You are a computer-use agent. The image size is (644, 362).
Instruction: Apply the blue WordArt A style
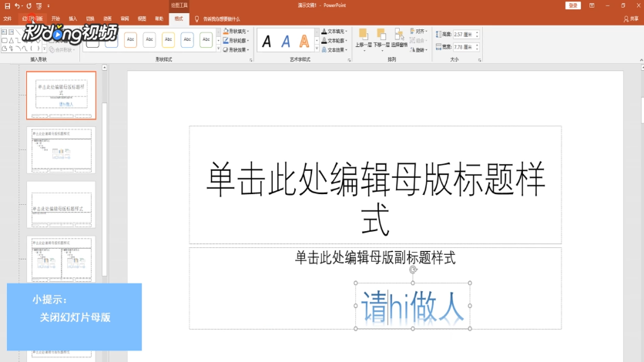point(286,41)
